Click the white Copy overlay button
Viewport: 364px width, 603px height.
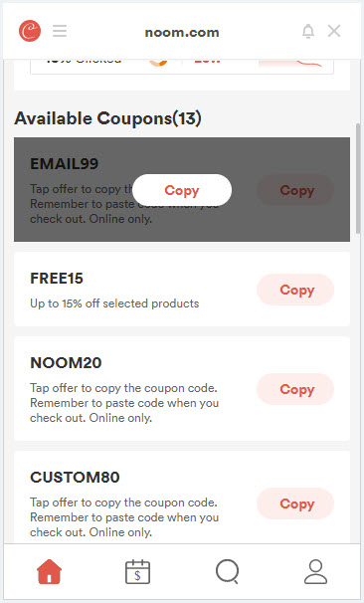pyautogui.click(x=182, y=190)
